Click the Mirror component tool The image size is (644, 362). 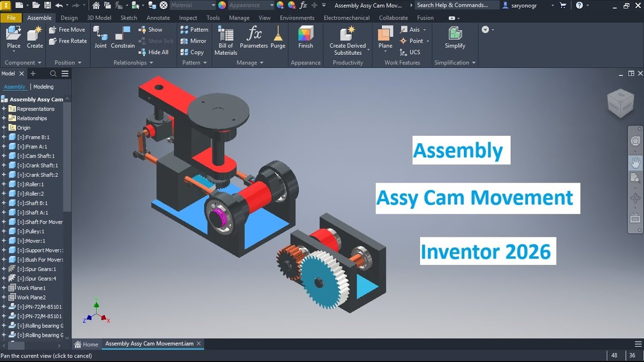point(193,41)
